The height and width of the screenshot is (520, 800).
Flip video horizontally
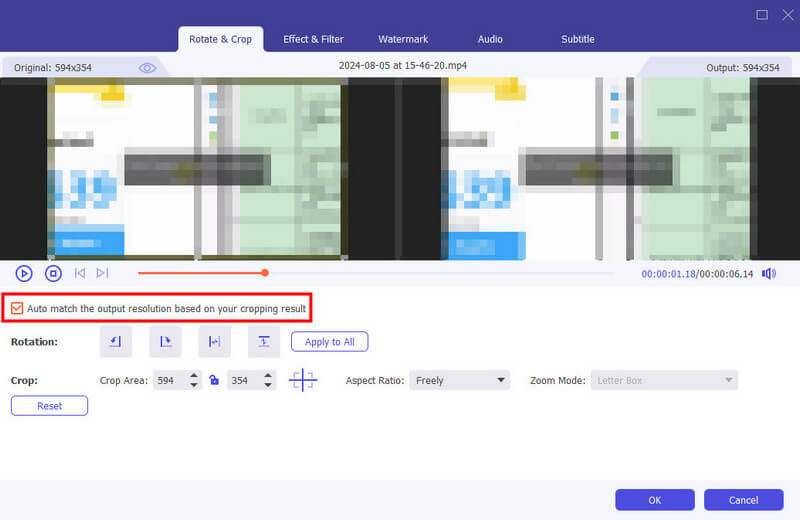pyautogui.click(x=214, y=342)
